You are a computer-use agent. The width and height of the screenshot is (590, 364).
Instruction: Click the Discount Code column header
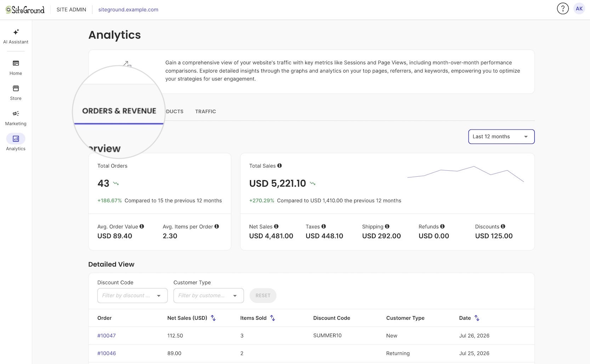coord(331,318)
